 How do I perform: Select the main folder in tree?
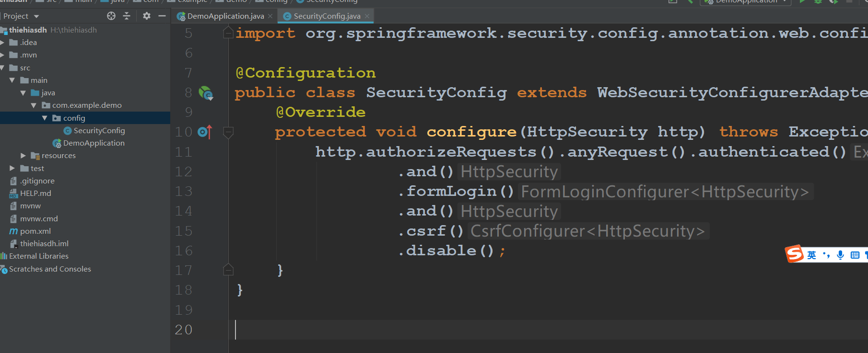coord(39,80)
